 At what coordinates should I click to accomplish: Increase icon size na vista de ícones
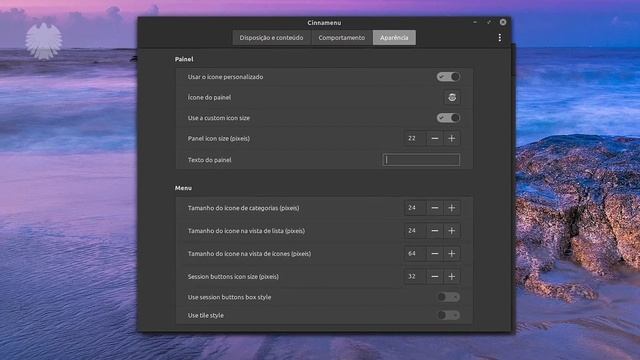pos(452,253)
